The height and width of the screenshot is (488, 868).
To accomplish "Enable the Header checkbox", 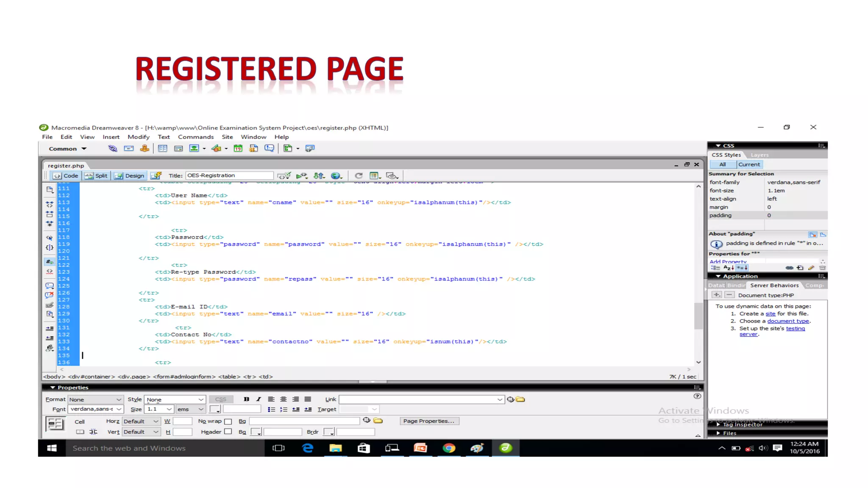I will pos(228,432).
